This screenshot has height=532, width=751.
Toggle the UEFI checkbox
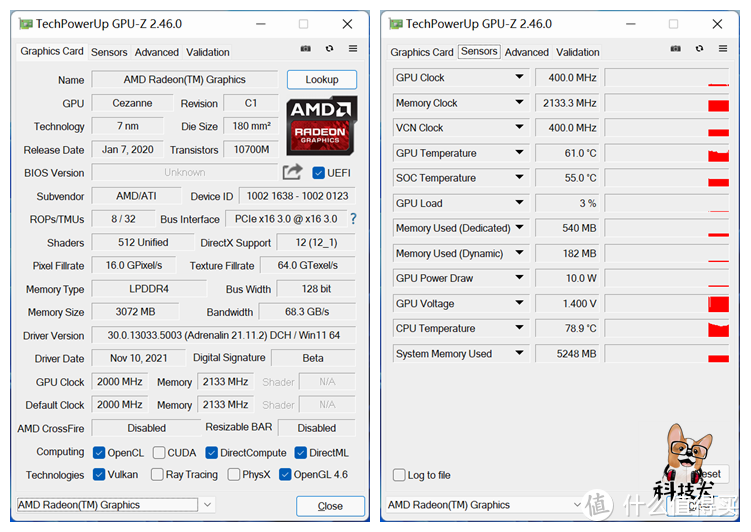click(319, 173)
